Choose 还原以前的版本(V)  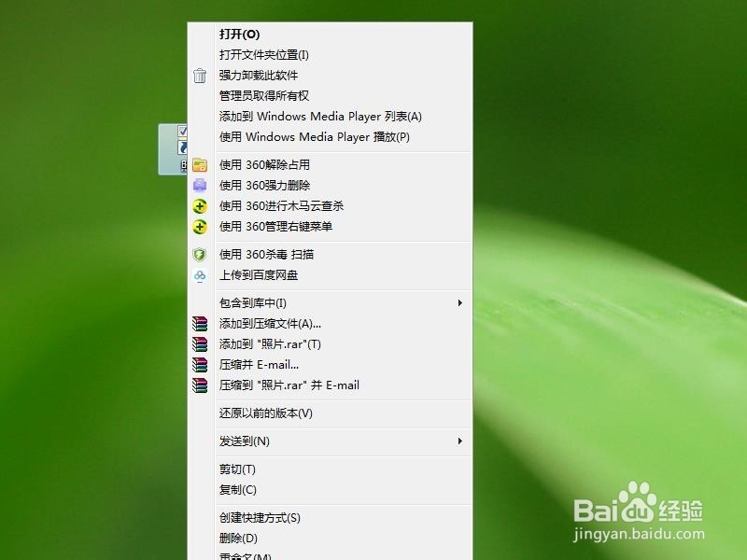(330, 413)
